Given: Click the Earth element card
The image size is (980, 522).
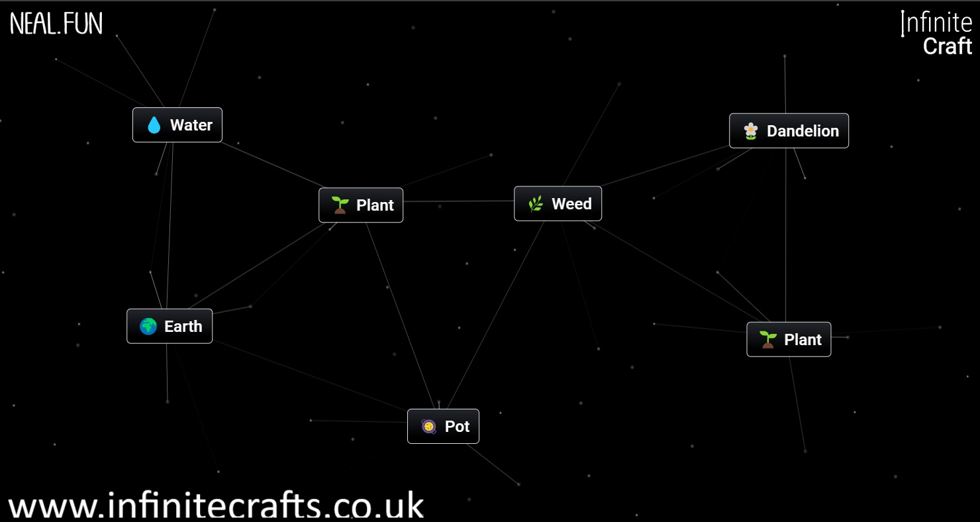Looking at the screenshot, I should pyautogui.click(x=169, y=325).
